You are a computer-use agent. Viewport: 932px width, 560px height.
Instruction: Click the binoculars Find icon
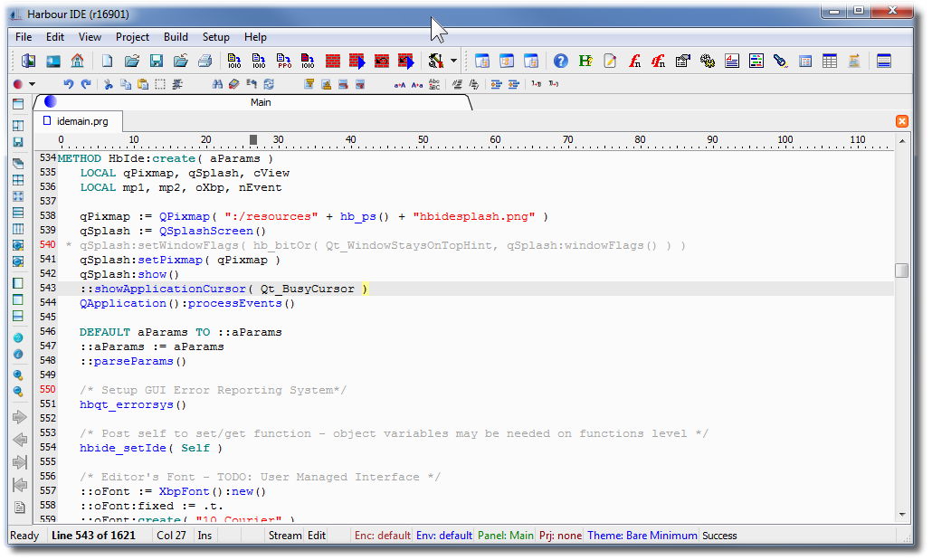pos(217,84)
